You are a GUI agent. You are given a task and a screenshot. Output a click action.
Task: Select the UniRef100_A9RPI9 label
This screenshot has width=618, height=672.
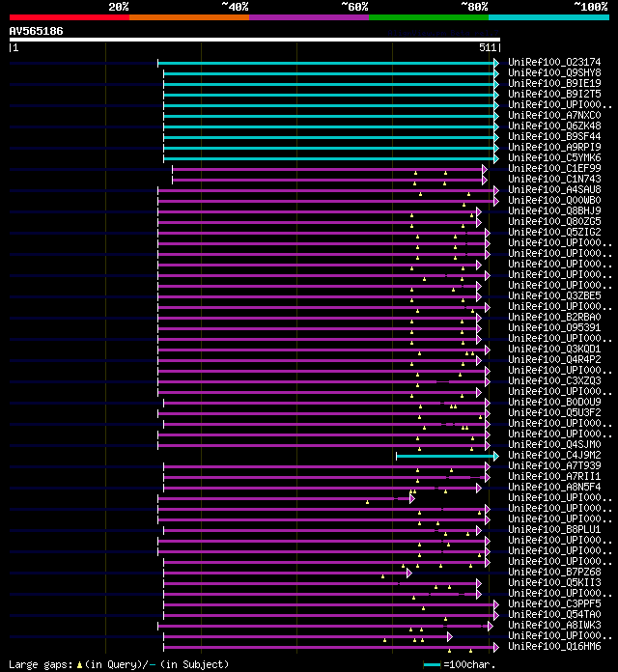[x=554, y=147]
